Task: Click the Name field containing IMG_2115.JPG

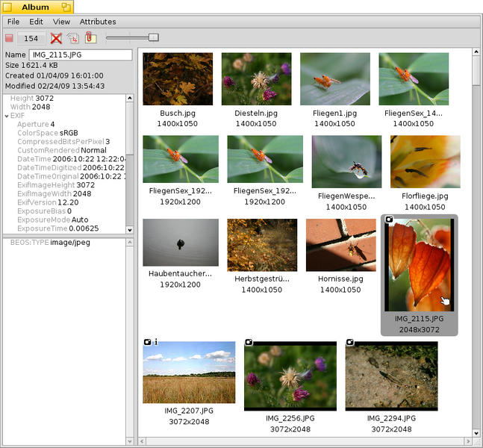Action: [81, 55]
